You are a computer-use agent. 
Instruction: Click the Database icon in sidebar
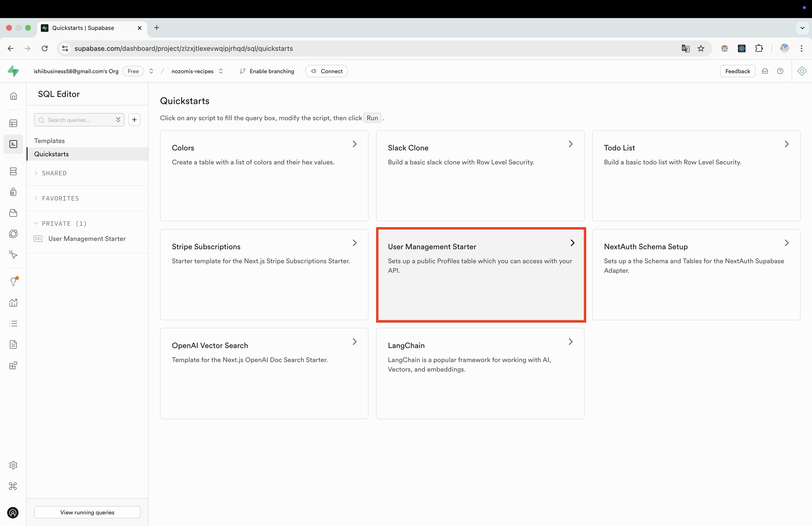13,171
